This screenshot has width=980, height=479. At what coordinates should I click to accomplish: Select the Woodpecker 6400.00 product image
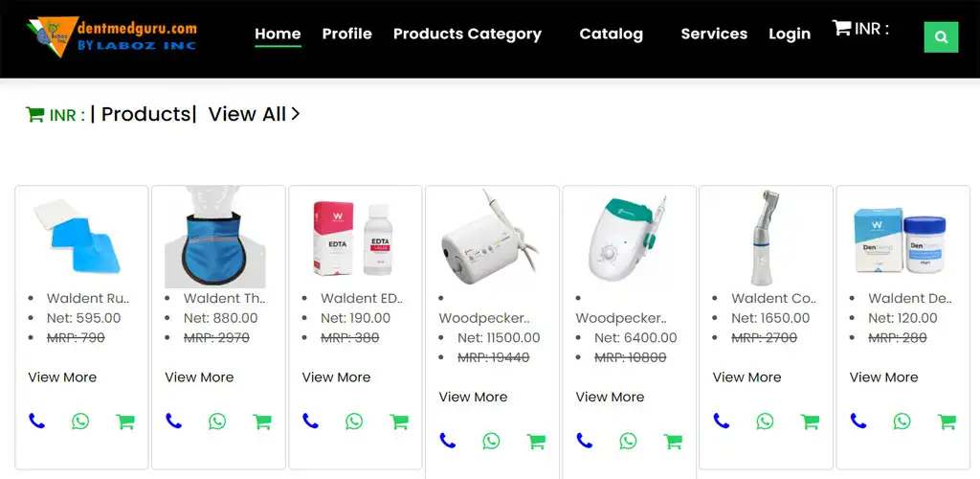628,238
